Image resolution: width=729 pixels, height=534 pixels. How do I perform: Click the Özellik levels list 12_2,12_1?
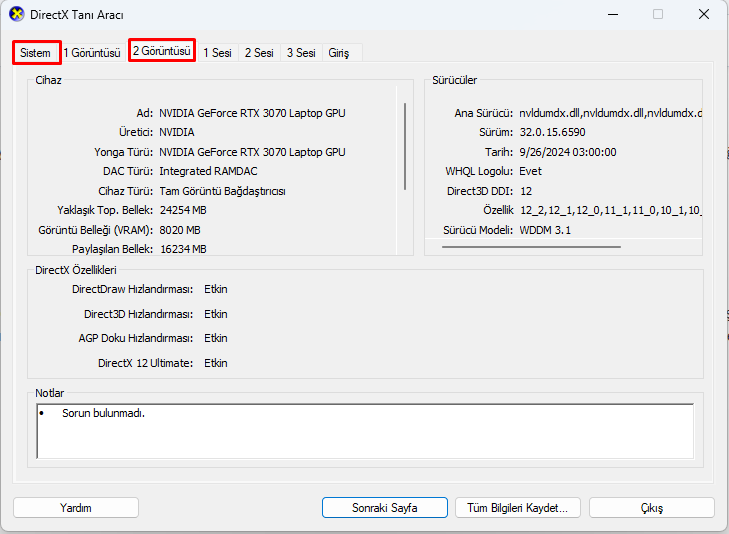click(x=610, y=210)
